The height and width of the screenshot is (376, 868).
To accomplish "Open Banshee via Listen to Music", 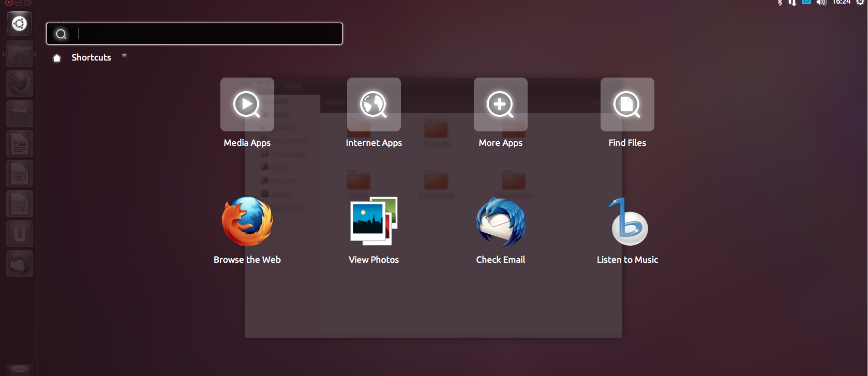I will point(627,222).
